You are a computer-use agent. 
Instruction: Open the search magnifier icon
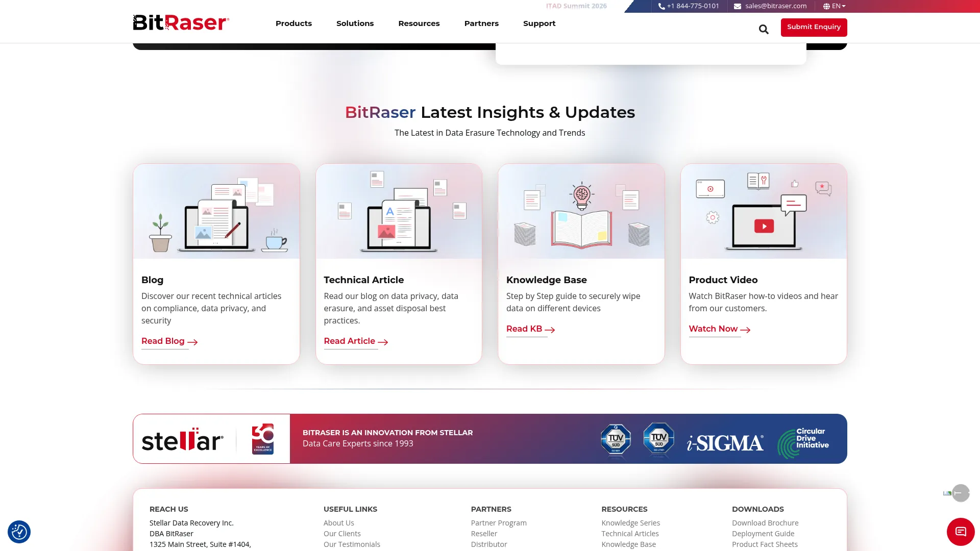click(x=764, y=29)
